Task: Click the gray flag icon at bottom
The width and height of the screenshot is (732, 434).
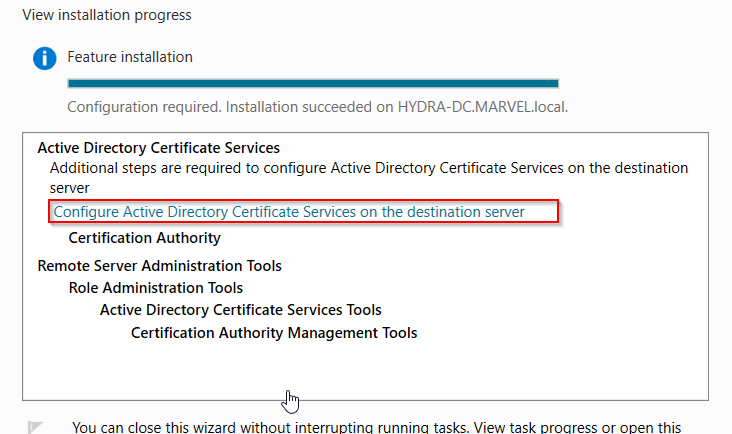Action: pyautogui.click(x=35, y=427)
